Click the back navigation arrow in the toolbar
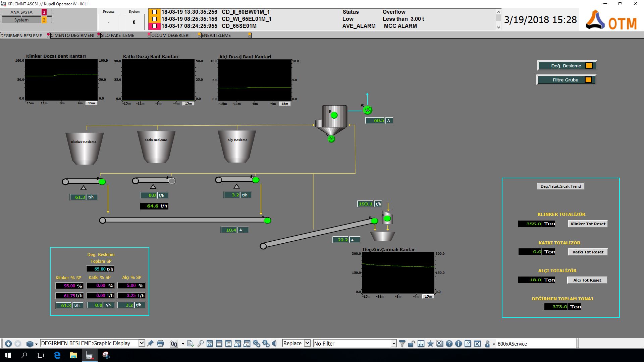644x362 pixels. point(8,344)
